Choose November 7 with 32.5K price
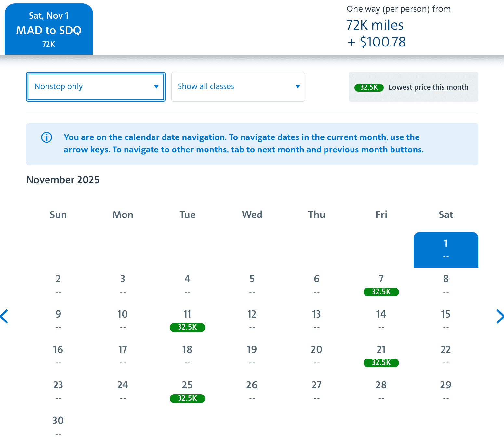504x444 pixels. [x=381, y=285]
